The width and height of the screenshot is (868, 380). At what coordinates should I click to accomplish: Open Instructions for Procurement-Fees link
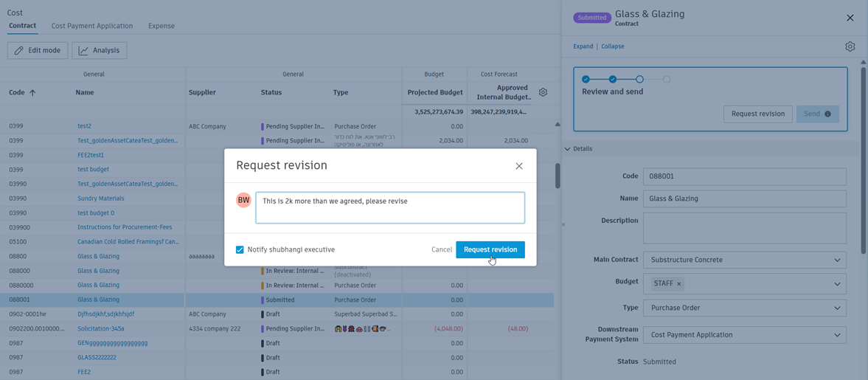125,227
